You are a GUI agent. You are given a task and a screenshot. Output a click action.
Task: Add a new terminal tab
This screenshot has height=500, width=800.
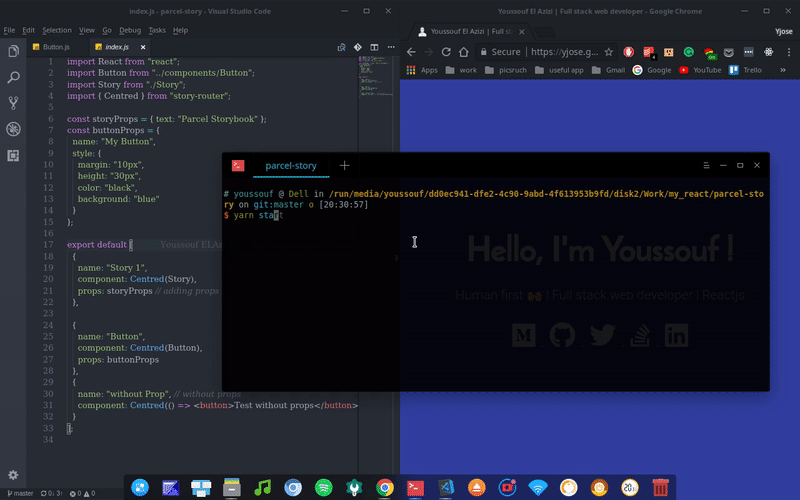point(344,165)
